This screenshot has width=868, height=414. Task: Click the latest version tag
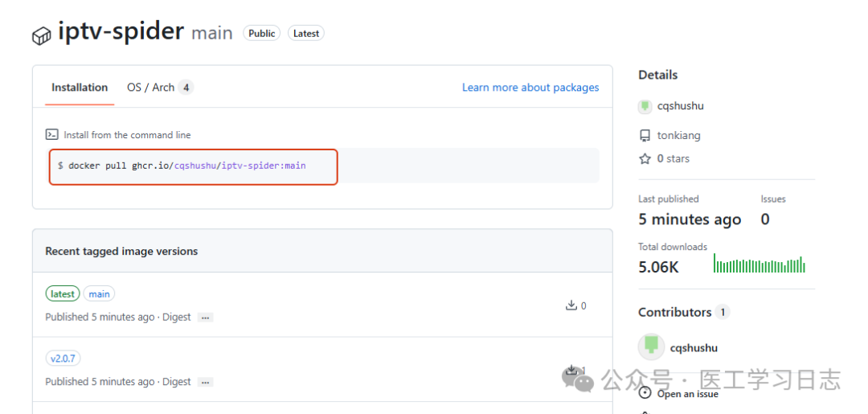click(x=63, y=294)
